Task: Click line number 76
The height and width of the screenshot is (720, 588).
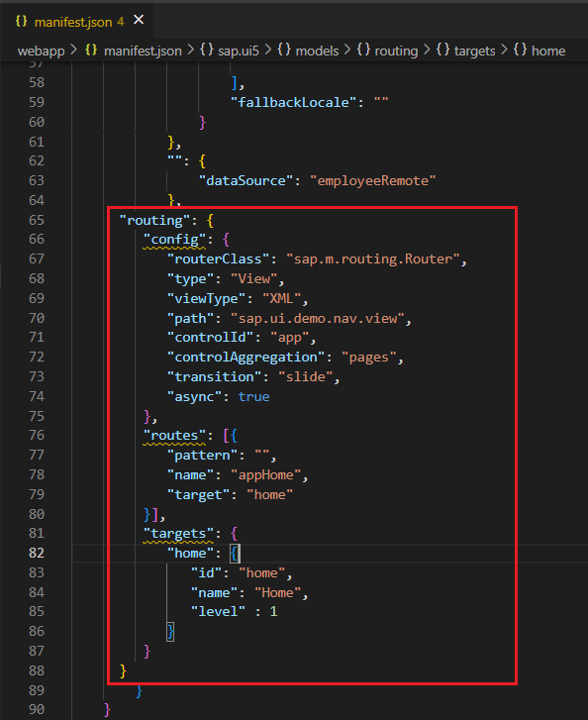Action: (x=37, y=436)
